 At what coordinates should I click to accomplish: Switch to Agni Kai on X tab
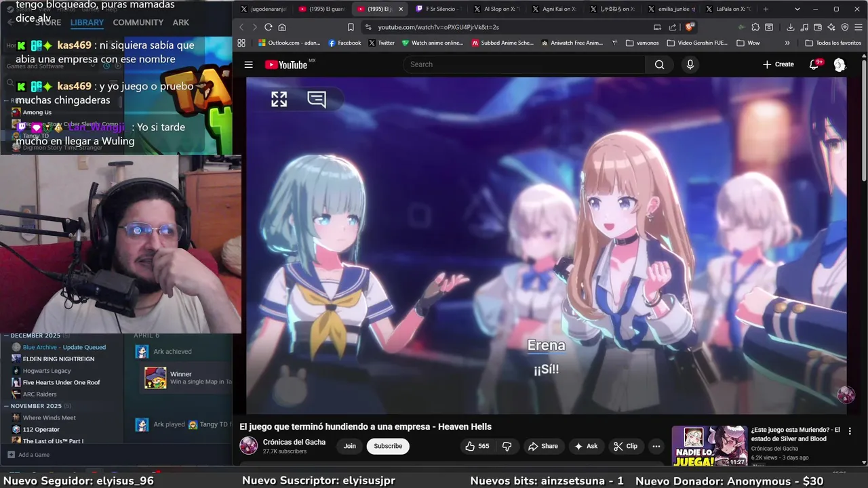click(554, 9)
